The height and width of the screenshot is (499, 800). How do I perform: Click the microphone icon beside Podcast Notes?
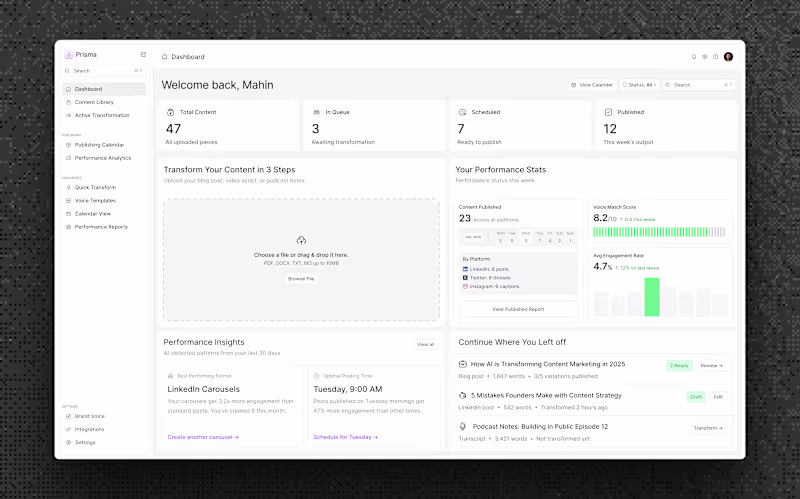(463, 427)
